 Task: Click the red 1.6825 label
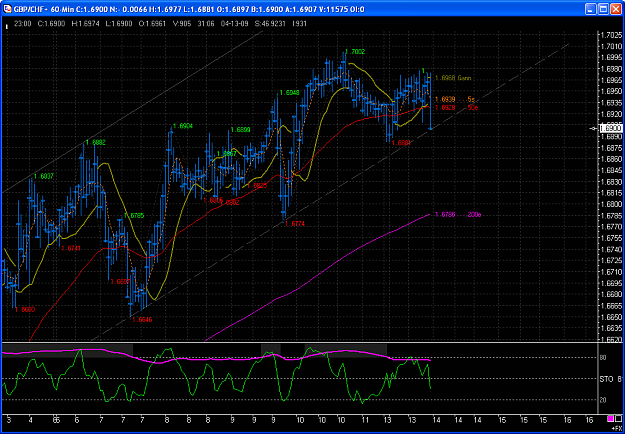coord(257,185)
